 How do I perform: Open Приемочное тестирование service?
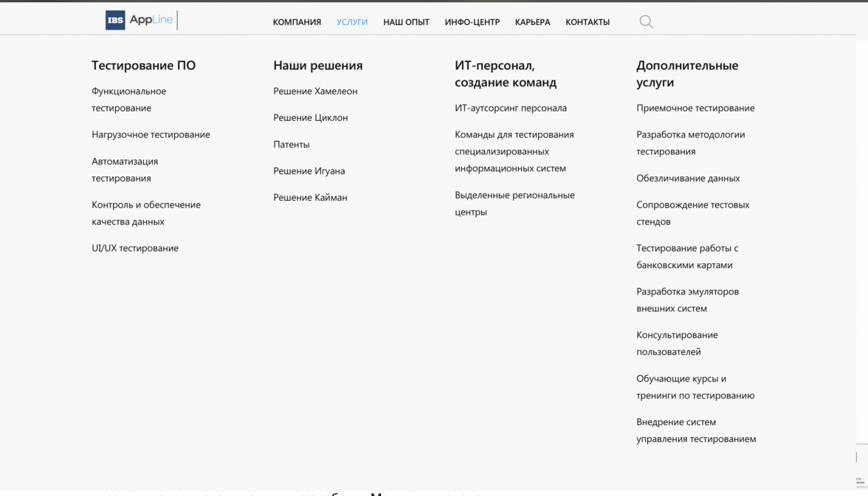pyautogui.click(x=695, y=108)
